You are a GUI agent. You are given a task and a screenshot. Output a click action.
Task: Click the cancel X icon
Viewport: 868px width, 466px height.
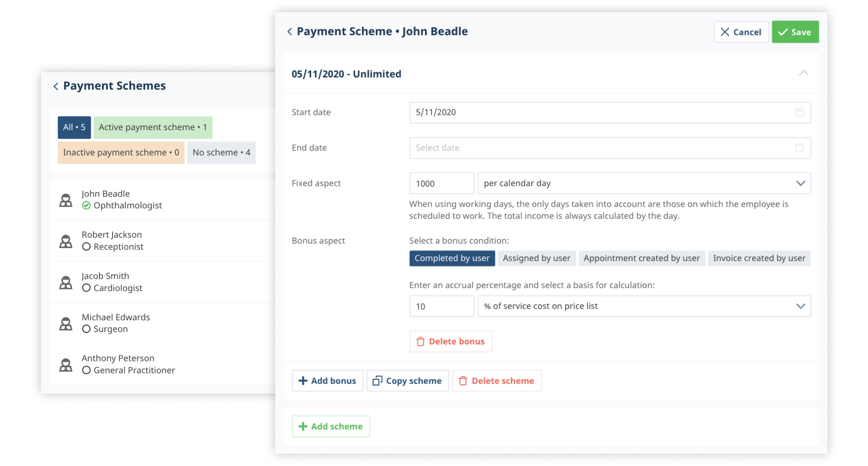[x=726, y=31]
